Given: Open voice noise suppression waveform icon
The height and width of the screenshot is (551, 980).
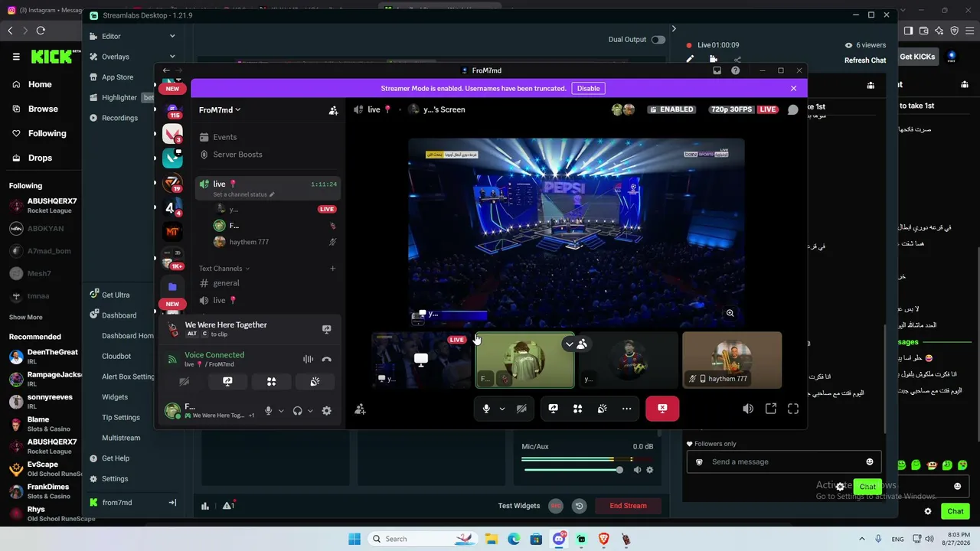Looking at the screenshot, I should [308, 359].
